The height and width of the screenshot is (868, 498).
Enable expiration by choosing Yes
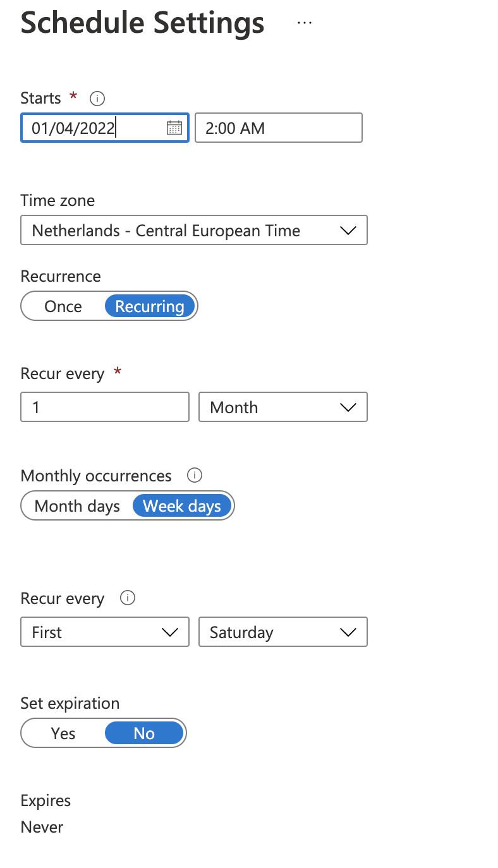coord(63,733)
